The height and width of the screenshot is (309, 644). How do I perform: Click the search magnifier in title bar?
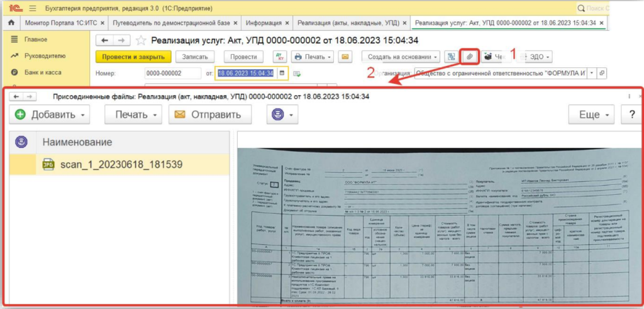580,8
